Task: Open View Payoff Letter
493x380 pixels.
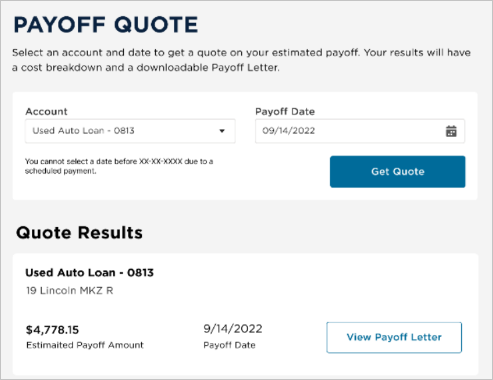Action: (x=394, y=337)
